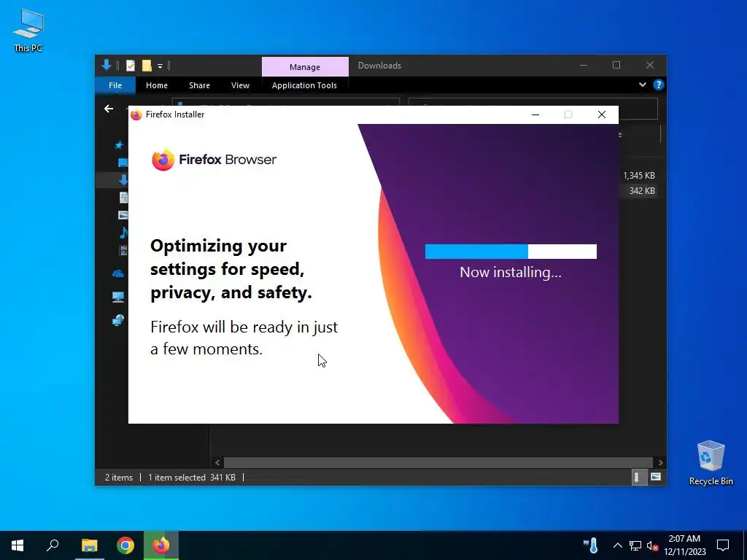This screenshot has width=747, height=560.
Task: Click the horizontal scrollbar right arrow in Explorer
Action: (660, 462)
